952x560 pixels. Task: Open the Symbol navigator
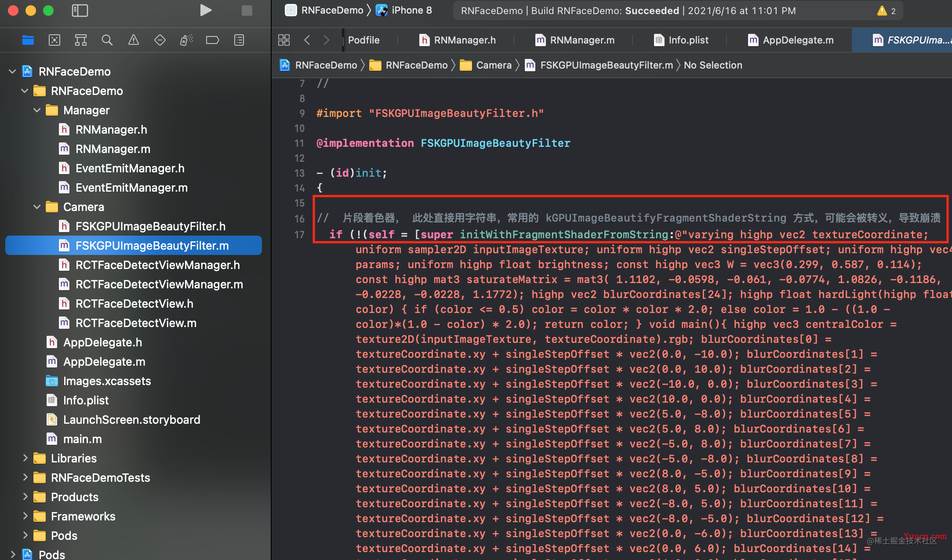(81, 40)
